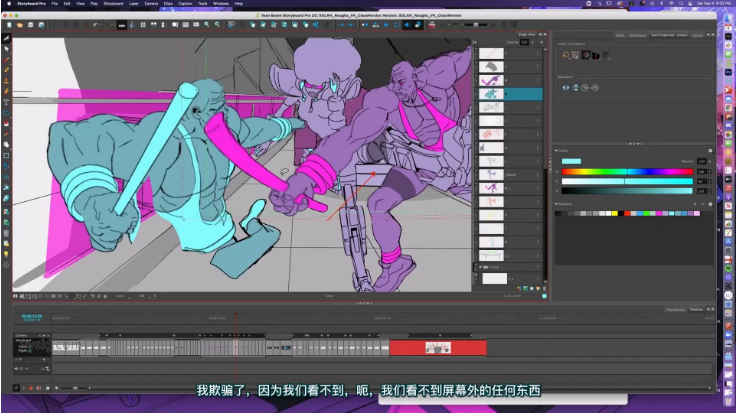736x414 pixels.
Task: Click the top layer thumbnail in layer list
Action: click(493, 53)
